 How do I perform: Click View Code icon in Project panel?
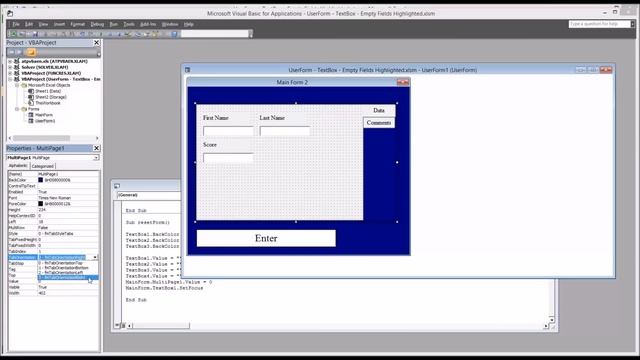[11, 52]
